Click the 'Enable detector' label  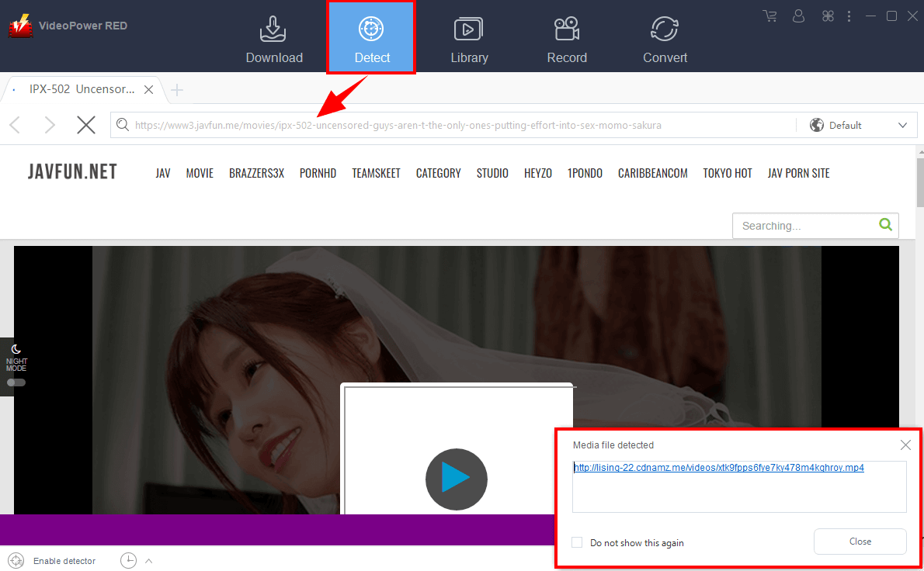(x=64, y=561)
